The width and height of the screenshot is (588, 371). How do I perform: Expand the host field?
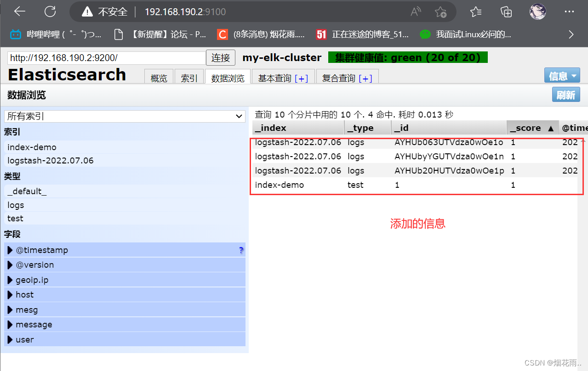pyautogui.click(x=125, y=295)
